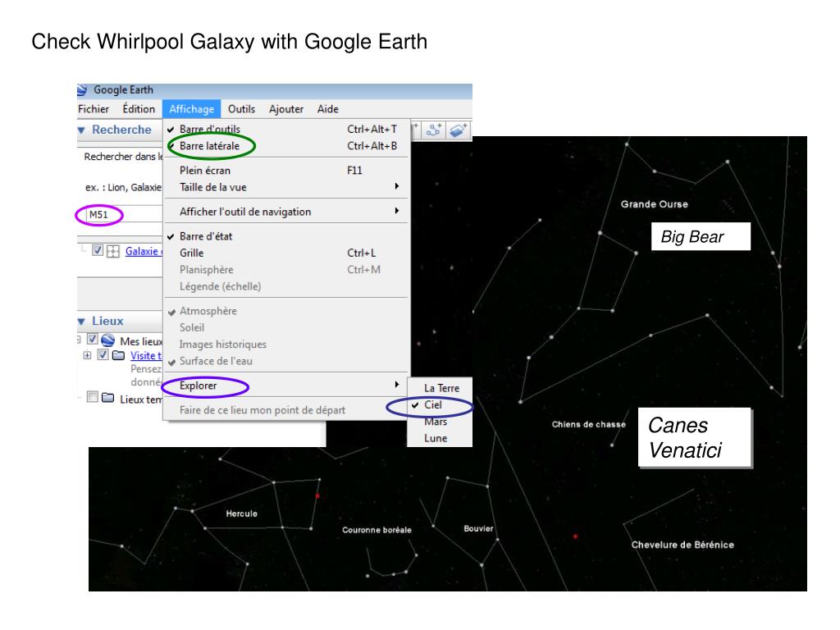
Task: Enable the Grille menu option
Action: point(287,253)
